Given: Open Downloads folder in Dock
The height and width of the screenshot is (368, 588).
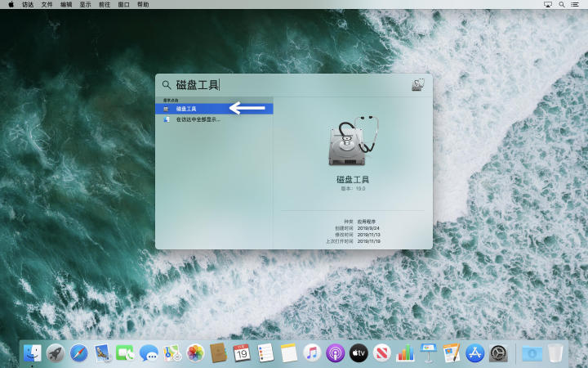Looking at the screenshot, I should pyautogui.click(x=532, y=353).
